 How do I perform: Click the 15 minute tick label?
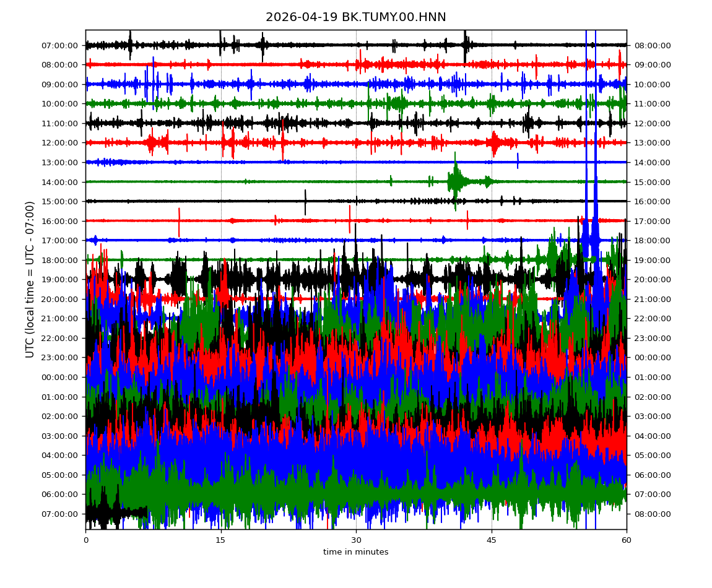[221, 540]
